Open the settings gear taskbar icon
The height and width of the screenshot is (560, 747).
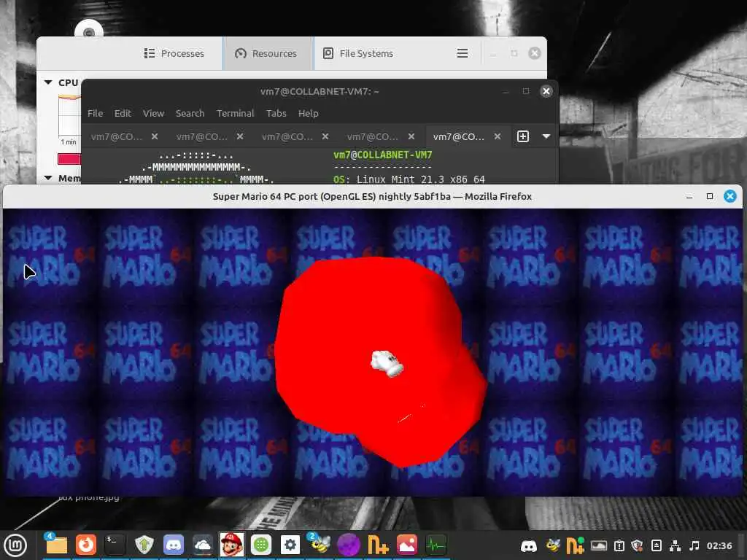[290, 544]
